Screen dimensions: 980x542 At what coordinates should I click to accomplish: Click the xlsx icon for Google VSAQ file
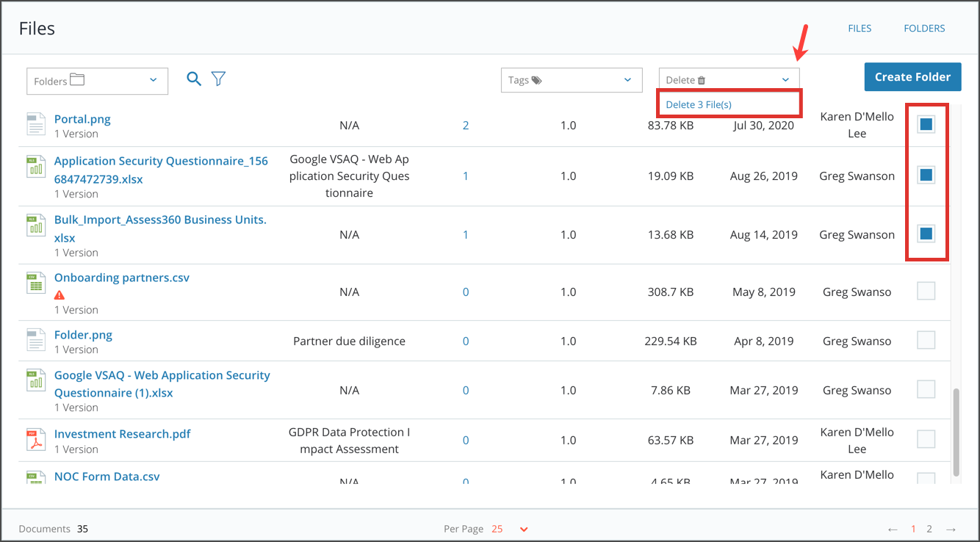coord(36,380)
